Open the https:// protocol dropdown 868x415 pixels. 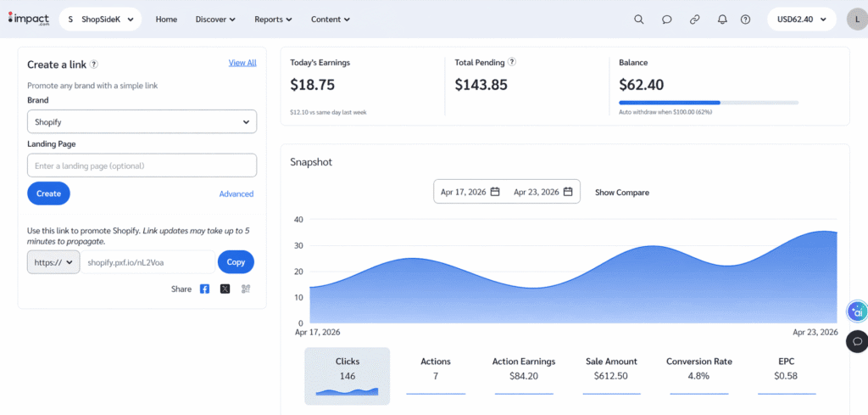pos(53,262)
